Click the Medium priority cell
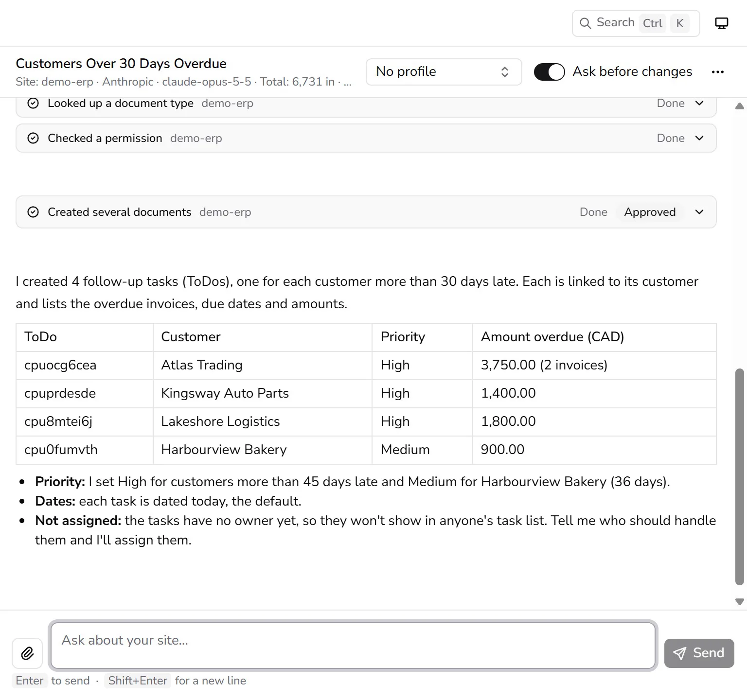The image size is (747, 700). [x=422, y=450]
